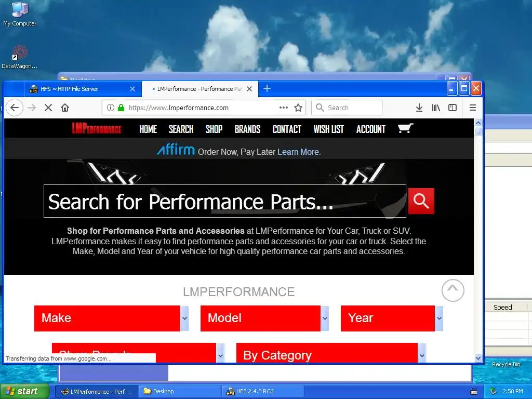Viewport: 532px width, 399px height.
Task: Click the Affirm Learn More link
Action: click(x=299, y=152)
